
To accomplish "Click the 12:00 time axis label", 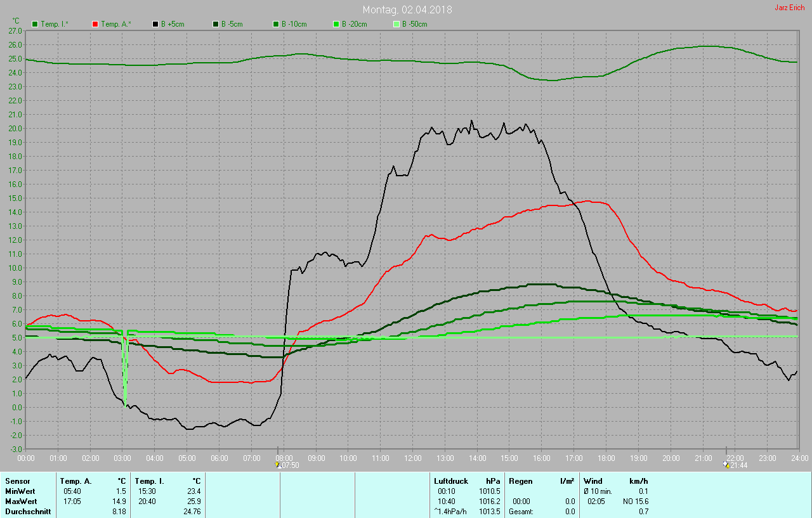I will pyautogui.click(x=412, y=458).
